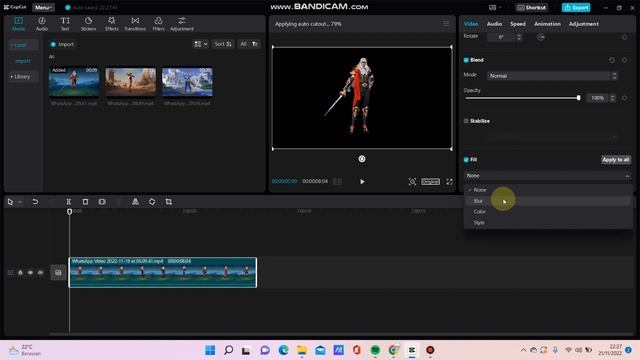Select the snowy castle video thumbnail
Image resolution: width=640 pixels, height=360 pixels.
point(187,82)
